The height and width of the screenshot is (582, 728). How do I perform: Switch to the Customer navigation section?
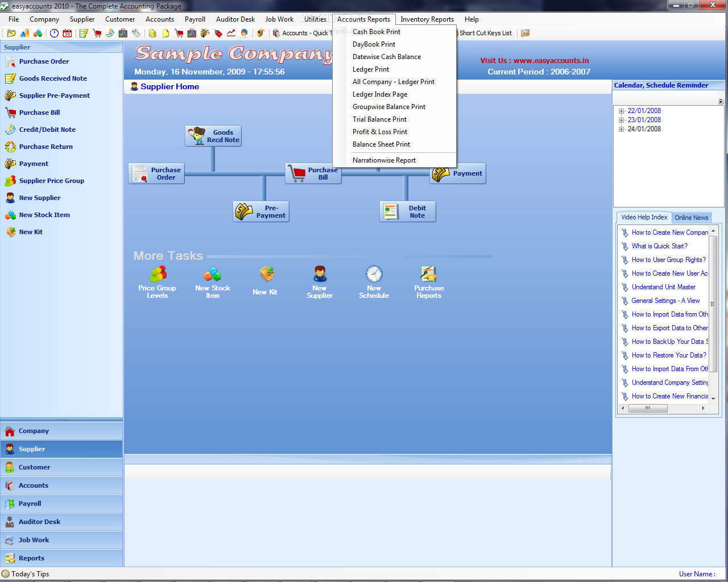click(x=61, y=467)
